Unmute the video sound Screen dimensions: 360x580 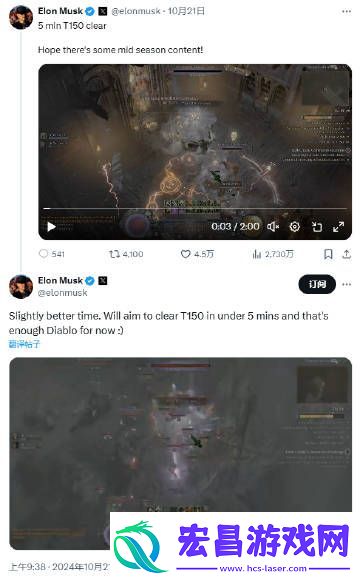click(273, 226)
